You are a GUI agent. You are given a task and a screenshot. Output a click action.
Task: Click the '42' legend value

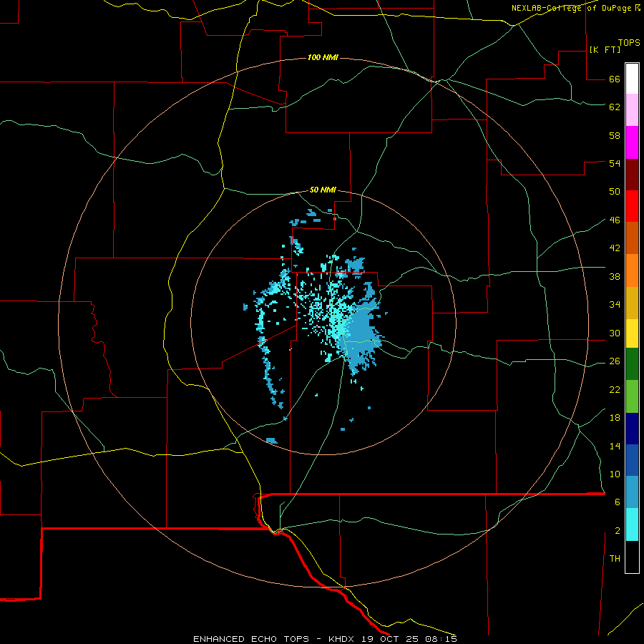tap(615, 248)
